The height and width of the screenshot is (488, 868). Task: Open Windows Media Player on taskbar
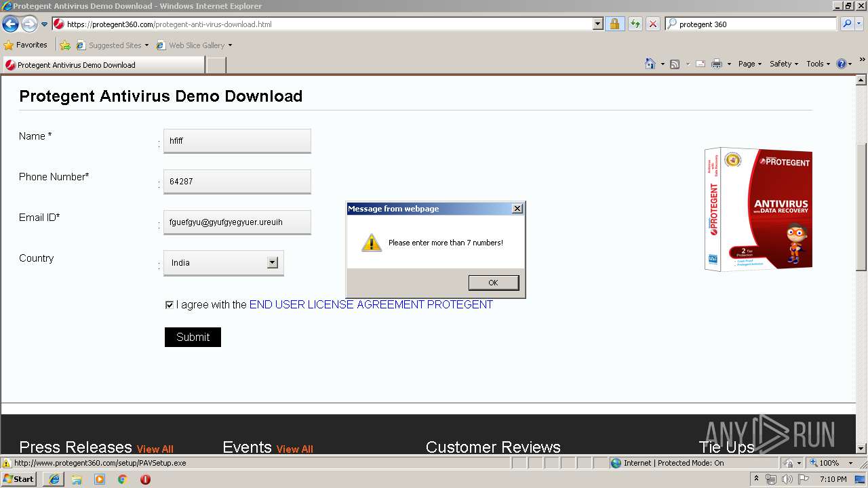point(100,479)
